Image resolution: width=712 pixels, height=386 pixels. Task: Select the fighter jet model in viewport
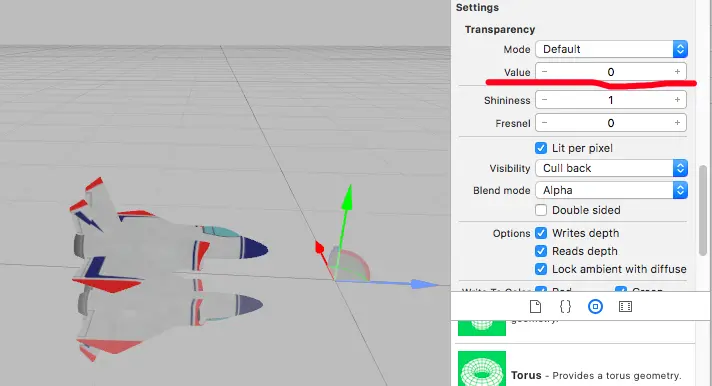pos(168,236)
